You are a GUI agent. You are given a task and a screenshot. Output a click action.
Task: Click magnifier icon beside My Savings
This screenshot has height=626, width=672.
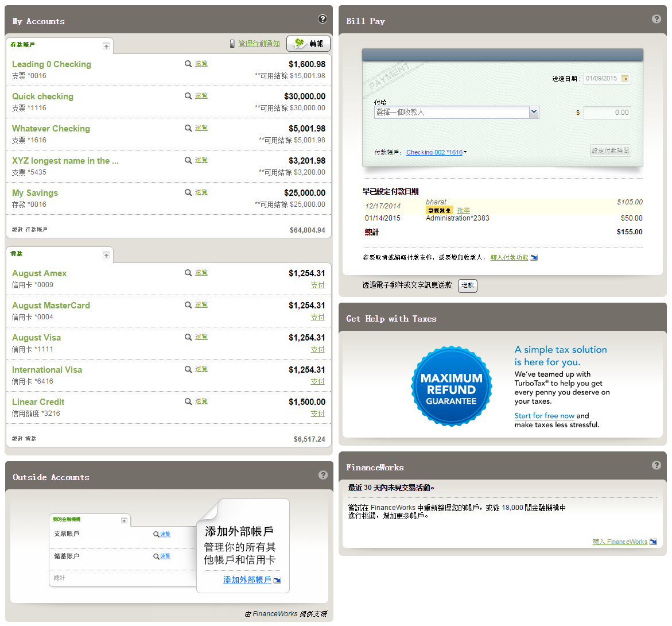coord(188,192)
